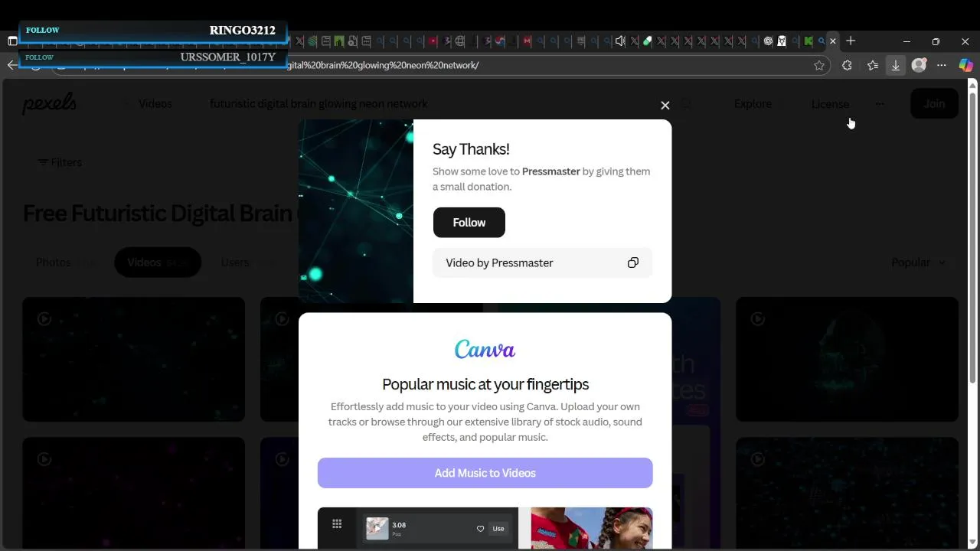Select the Videos results tab
This screenshot has width=980, height=551.
[158, 262]
